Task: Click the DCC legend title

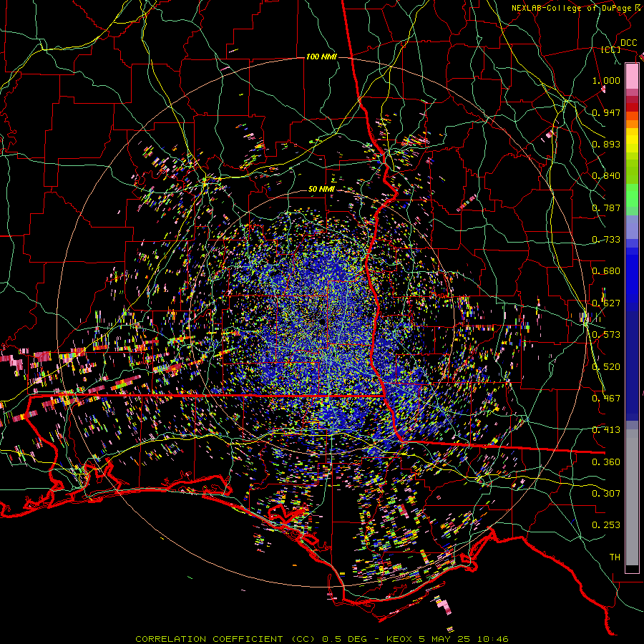Action: point(628,43)
